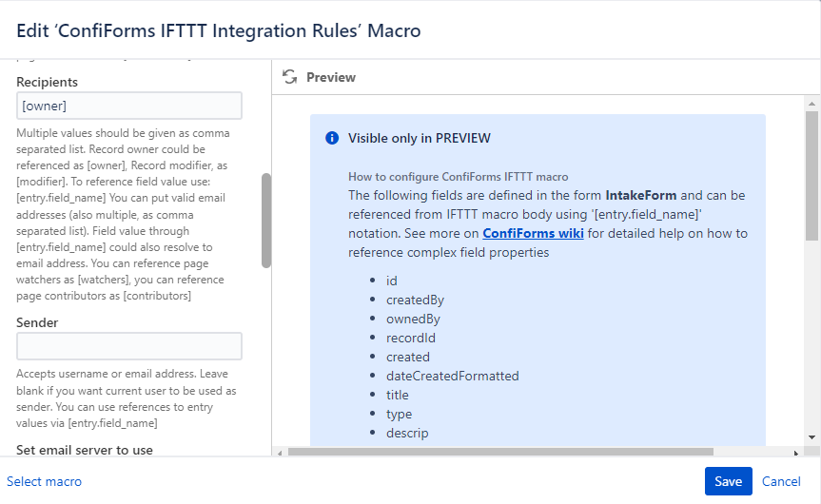Click the preview scrollbar up arrow
The width and height of the screenshot is (821, 504).
coord(811,104)
